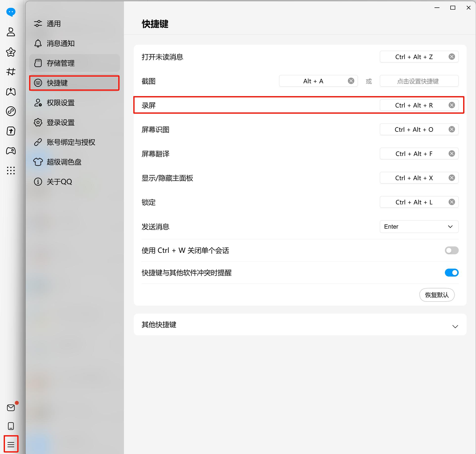Disable shortcut conflict reminder toggle
Image resolution: width=476 pixels, height=454 pixels.
click(452, 273)
